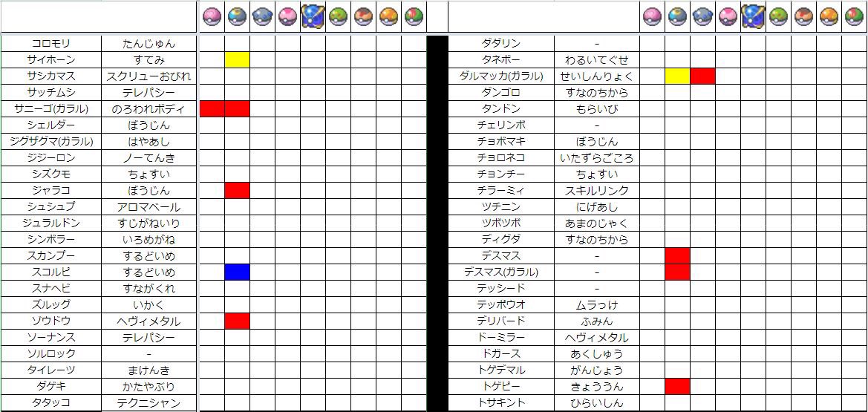868x412 pixels.
Task: Click the ability cell いかく
Action: 149,304
